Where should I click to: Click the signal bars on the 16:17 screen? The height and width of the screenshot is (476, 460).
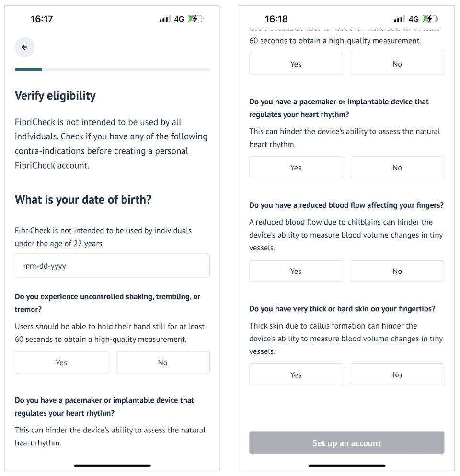pos(164,19)
